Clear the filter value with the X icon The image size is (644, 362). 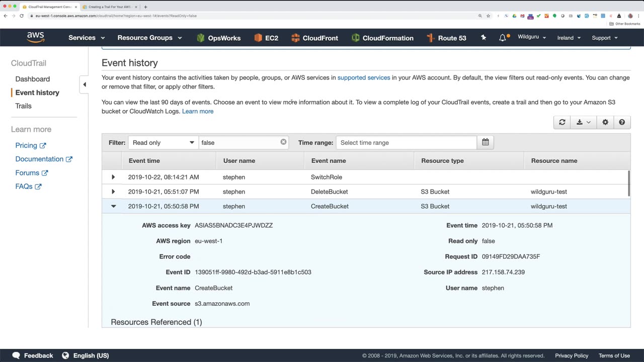pyautogui.click(x=283, y=142)
